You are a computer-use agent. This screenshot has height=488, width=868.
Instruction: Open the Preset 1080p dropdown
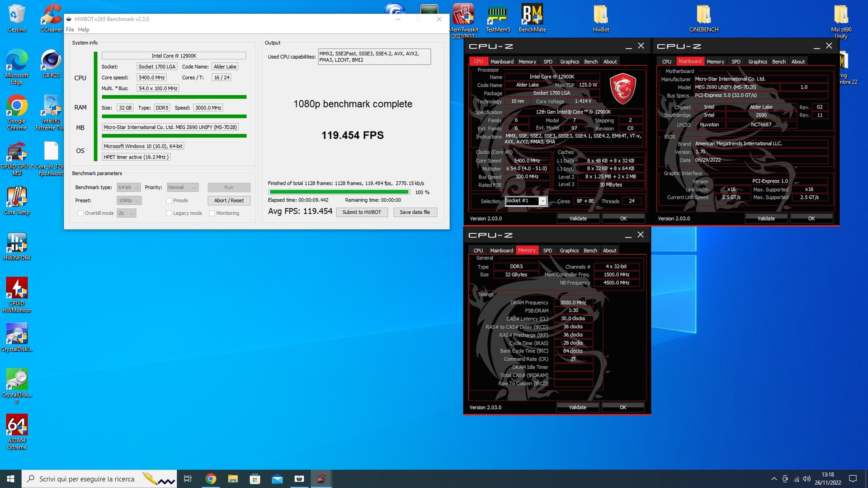click(129, 201)
